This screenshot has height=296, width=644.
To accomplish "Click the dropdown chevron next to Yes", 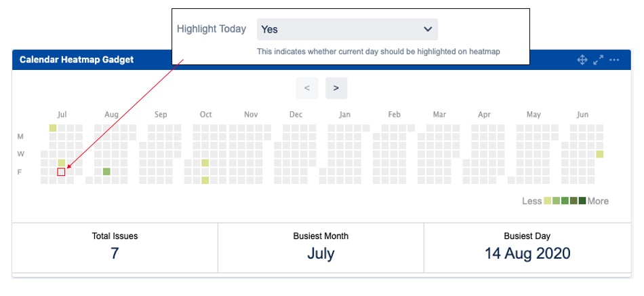I will 428,29.
